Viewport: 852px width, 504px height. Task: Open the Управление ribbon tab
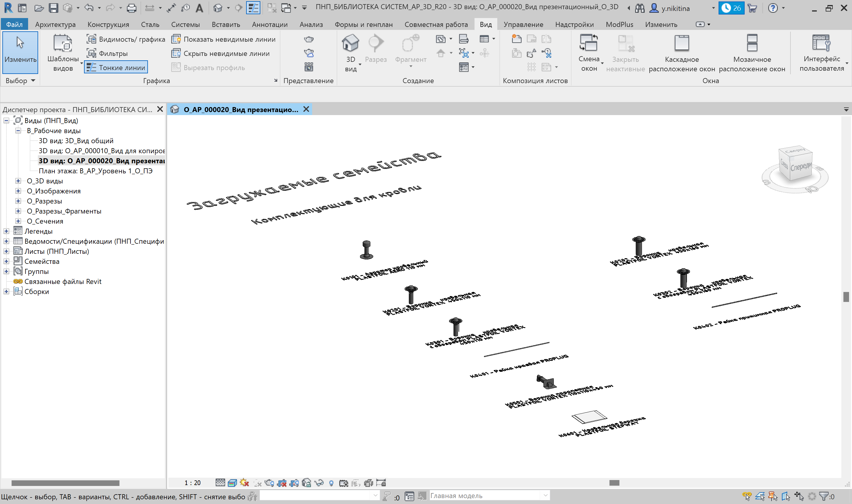[x=523, y=25]
